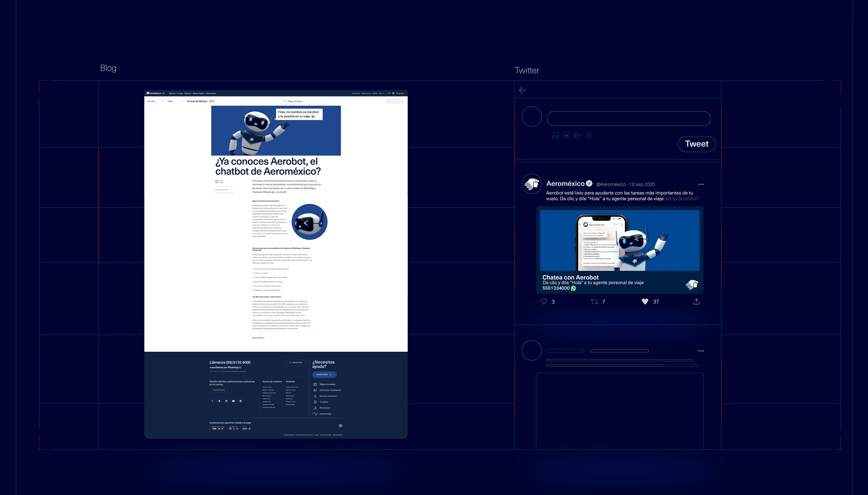The image size is (868, 495).
Task: Click Iniciar sesión in blog header
Action: click(400, 93)
